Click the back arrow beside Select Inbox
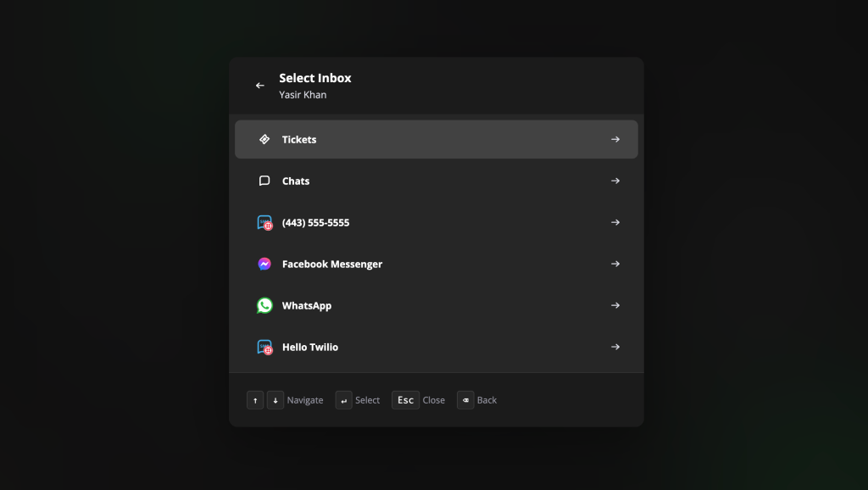Viewport: 868px width, 490px height. pos(260,86)
